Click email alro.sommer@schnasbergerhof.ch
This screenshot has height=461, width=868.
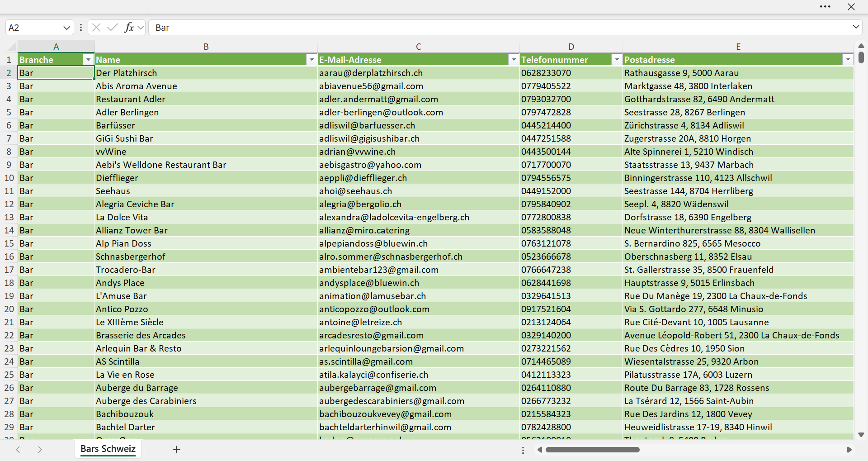(419, 257)
